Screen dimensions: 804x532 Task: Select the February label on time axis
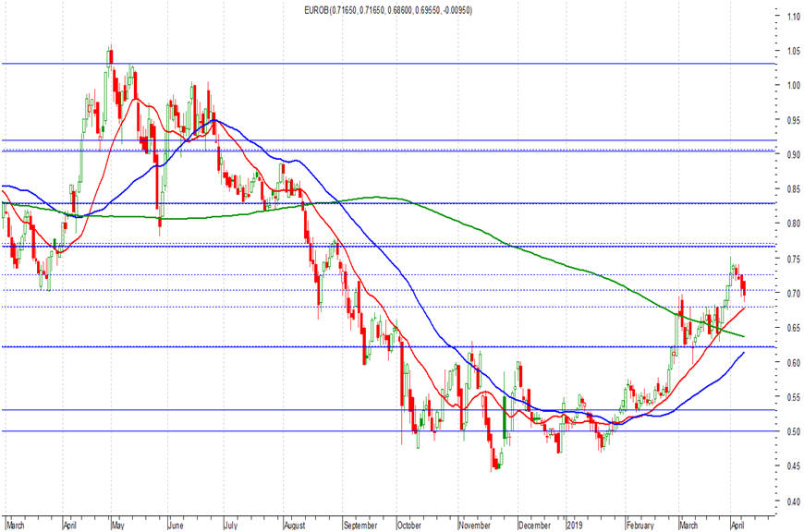click(640, 526)
